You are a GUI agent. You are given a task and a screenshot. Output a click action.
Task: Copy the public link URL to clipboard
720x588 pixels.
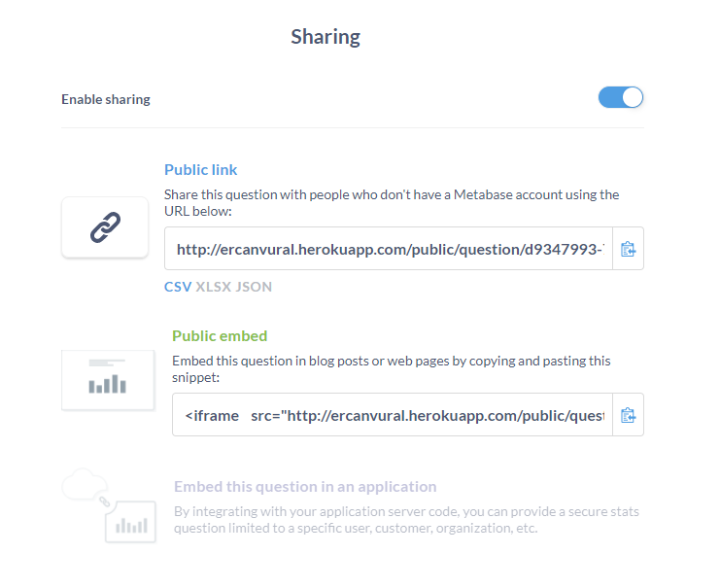click(628, 249)
